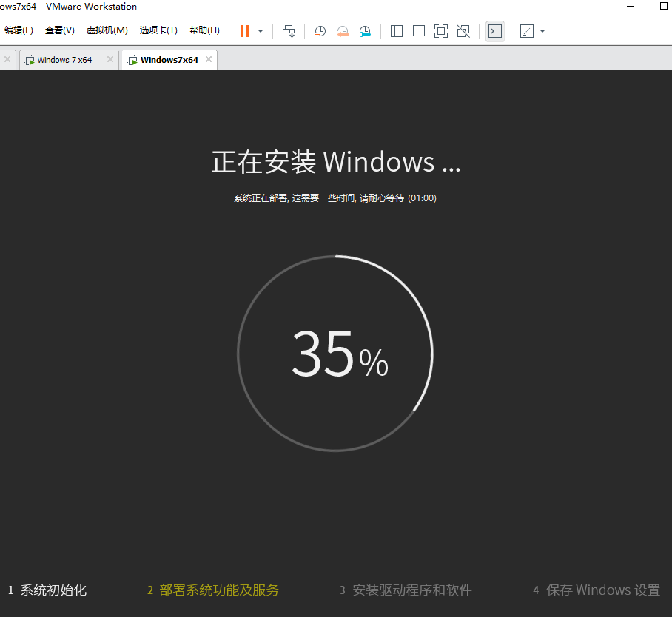Open the snapshot manager
The image size is (672, 617).
click(x=365, y=31)
